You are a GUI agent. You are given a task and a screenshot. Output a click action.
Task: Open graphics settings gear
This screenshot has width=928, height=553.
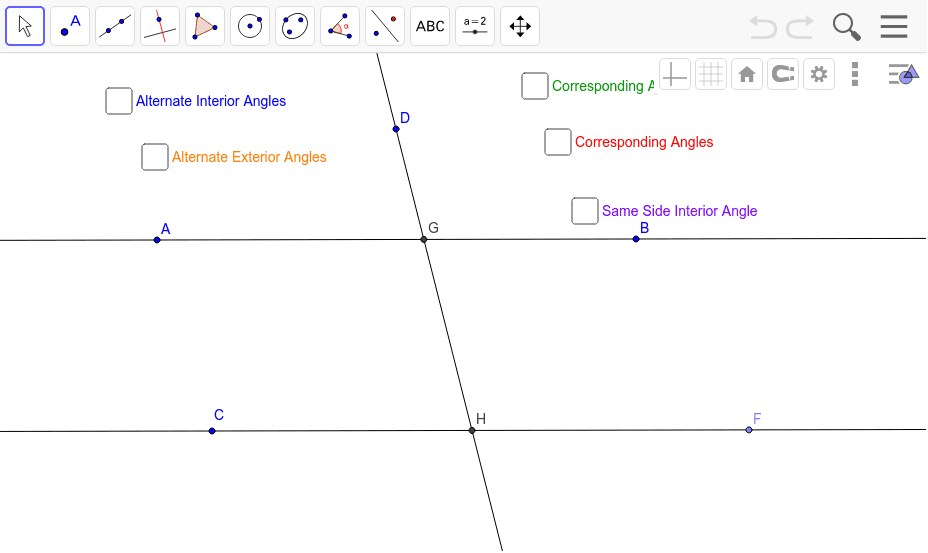tap(819, 75)
